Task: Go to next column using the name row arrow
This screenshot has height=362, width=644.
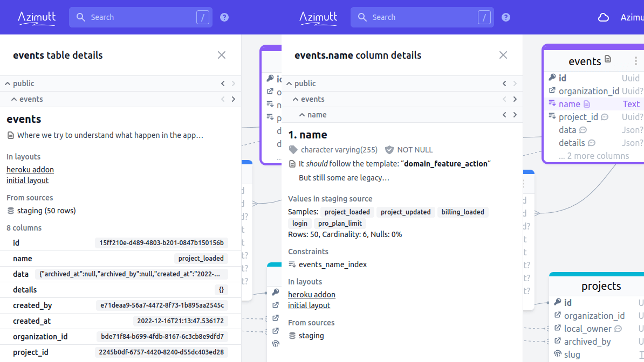Action: point(515,115)
